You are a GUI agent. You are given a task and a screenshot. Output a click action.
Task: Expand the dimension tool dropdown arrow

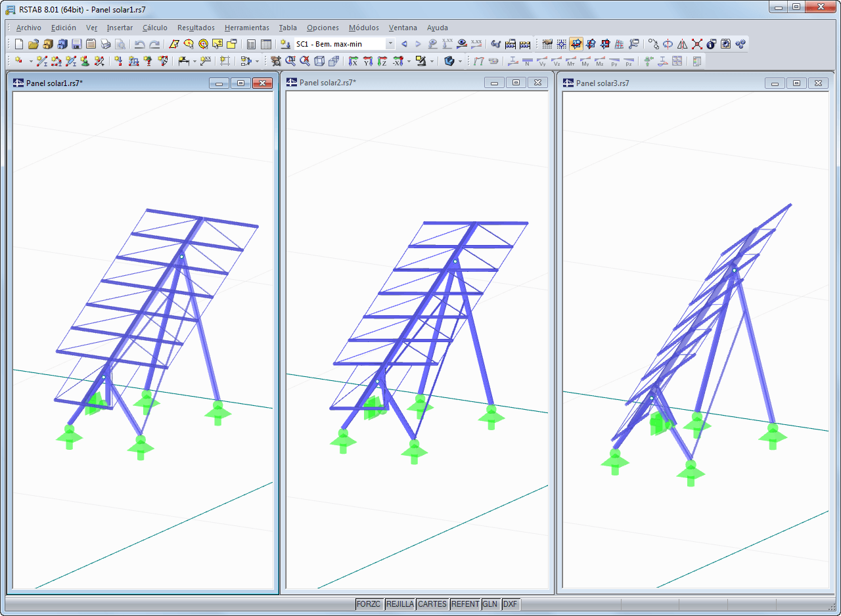[194, 61]
